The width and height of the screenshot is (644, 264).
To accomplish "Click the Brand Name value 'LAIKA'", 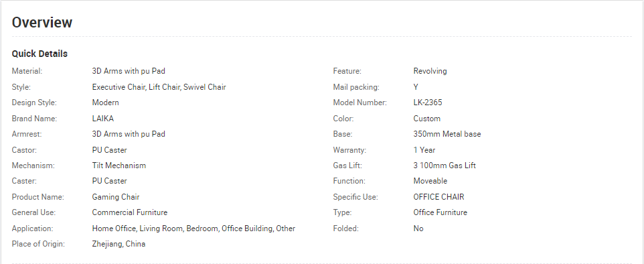I will (x=102, y=119).
